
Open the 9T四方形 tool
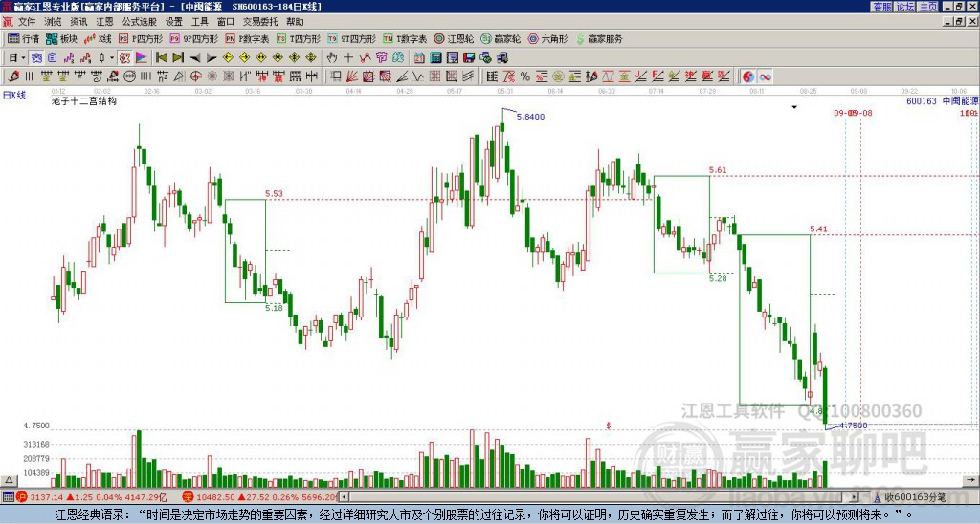coord(352,38)
